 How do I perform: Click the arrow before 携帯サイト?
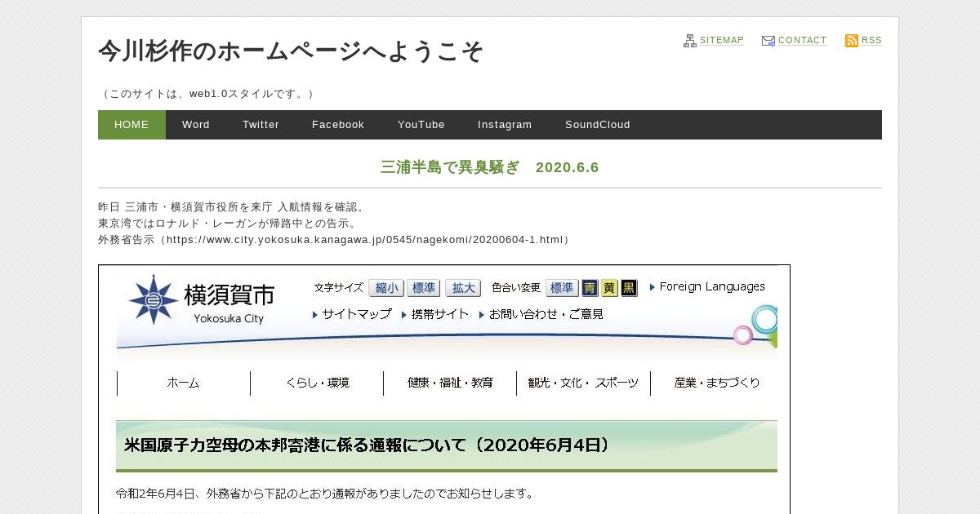coord(404,314)
